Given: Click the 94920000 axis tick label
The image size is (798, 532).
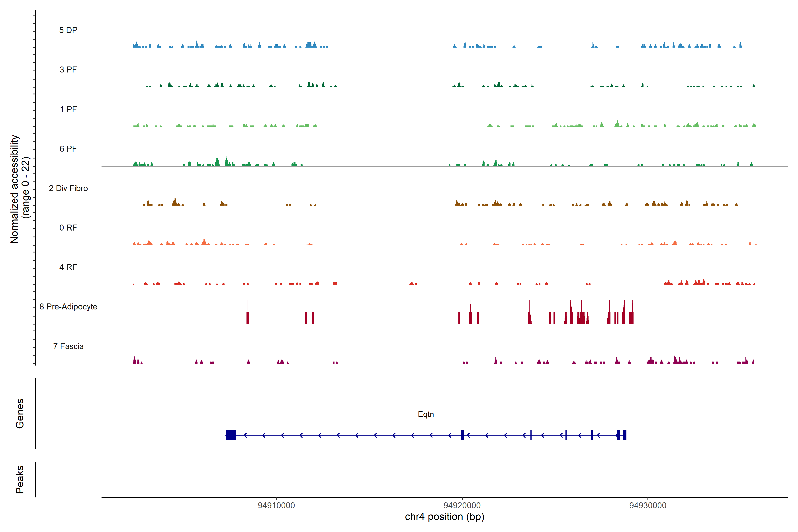Looking at the screenshot, I should [462, 505].
